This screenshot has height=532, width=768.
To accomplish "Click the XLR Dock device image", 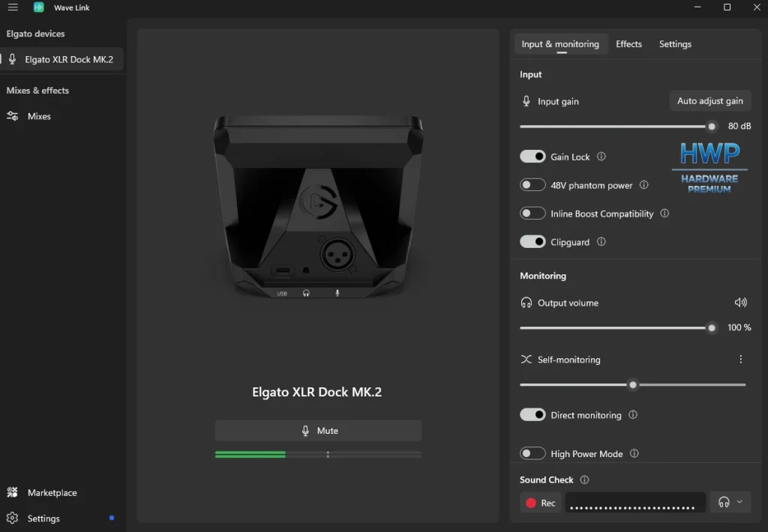I will pos(318,207).
